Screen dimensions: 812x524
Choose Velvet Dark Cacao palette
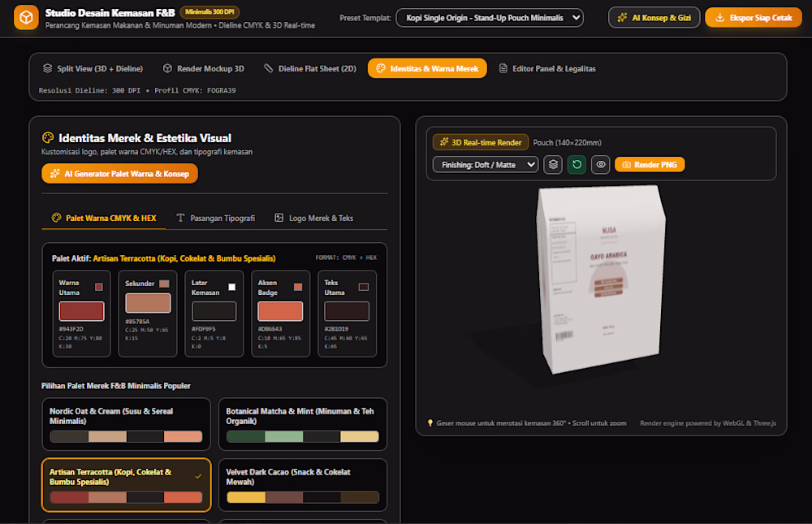[x=302, y=485]
